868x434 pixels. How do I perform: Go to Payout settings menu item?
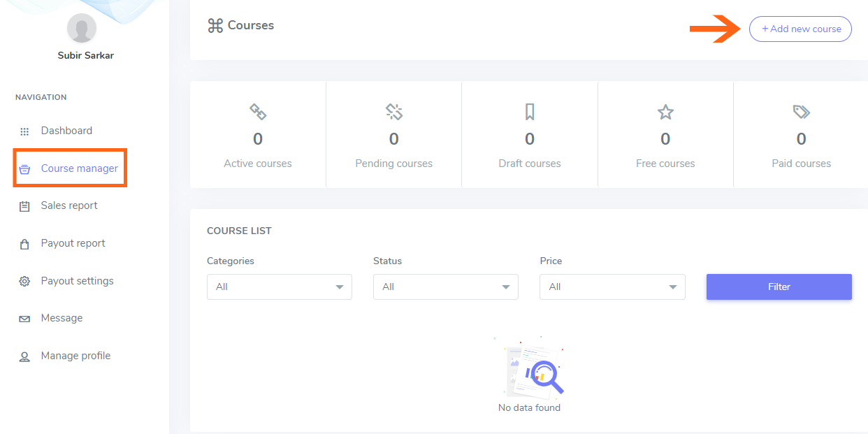pos(77,281)
